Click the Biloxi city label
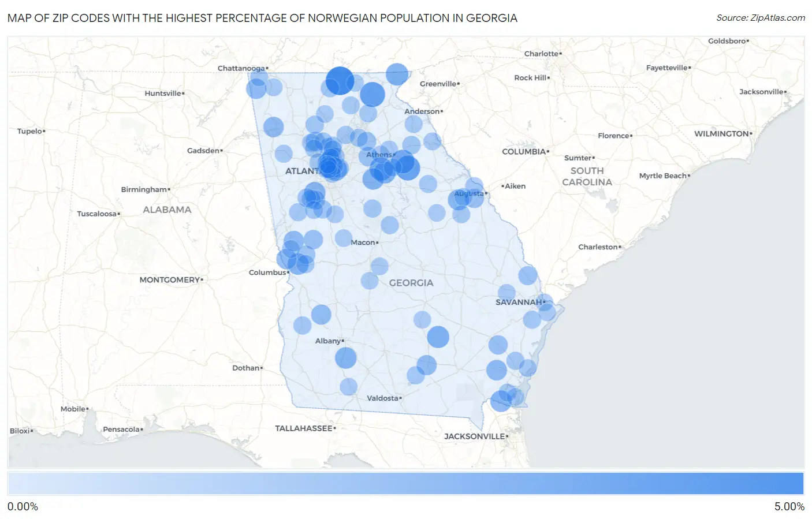Viewport: 812px width, 519px height. pyautogui.click(x=20, y=431)
